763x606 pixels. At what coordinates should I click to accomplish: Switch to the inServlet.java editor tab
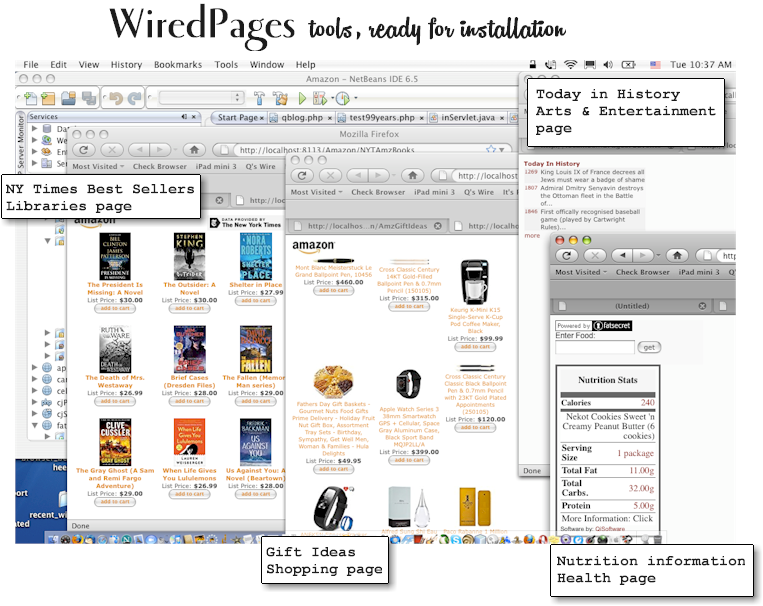click(467, 118)
